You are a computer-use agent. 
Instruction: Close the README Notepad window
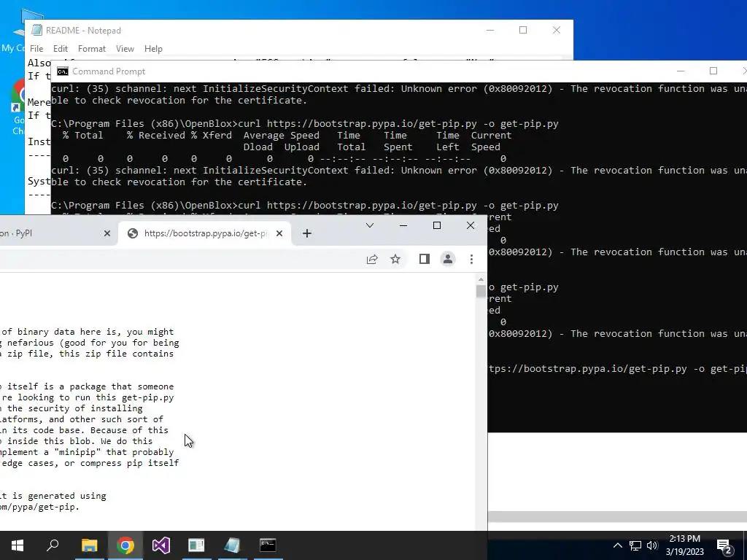coord(557,30)
